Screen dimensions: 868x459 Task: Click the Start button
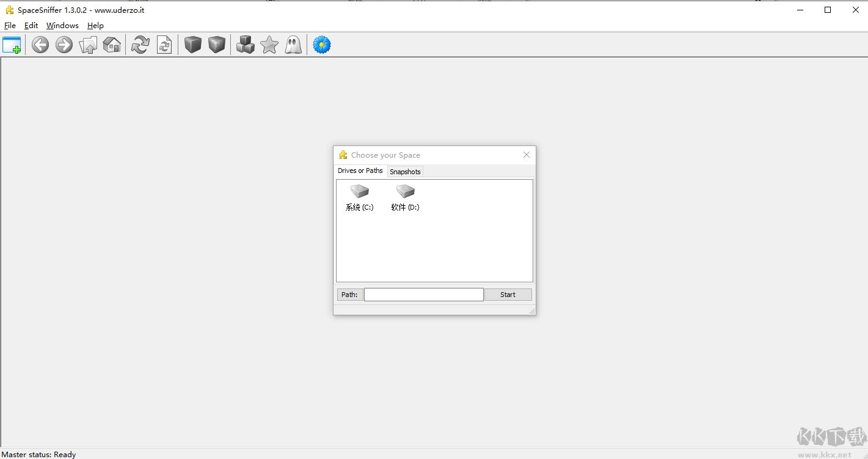click(x=508, y=295)
